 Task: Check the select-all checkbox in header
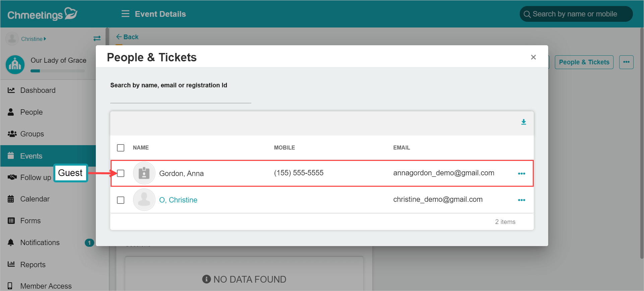(x=121, y=148)
